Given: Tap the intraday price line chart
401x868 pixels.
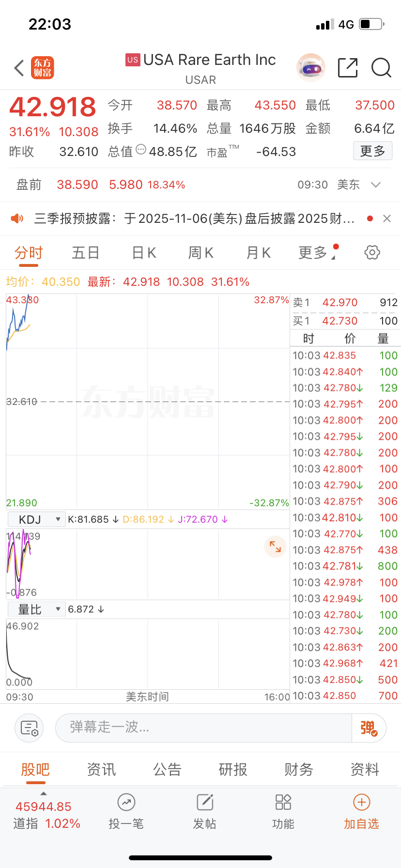Looking at the screenshot, I should [x=148, y=401].
